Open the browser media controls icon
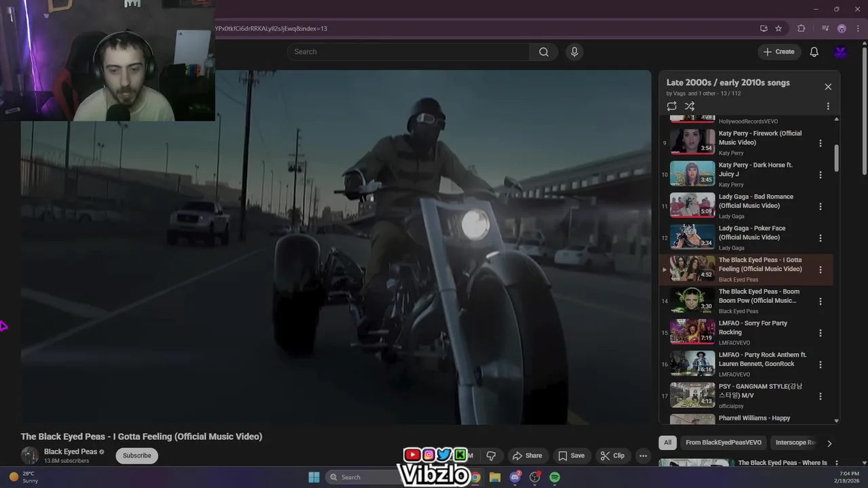The height and width of the screenshot is (488, 868). pyautogui.click(x=825, y=28)
